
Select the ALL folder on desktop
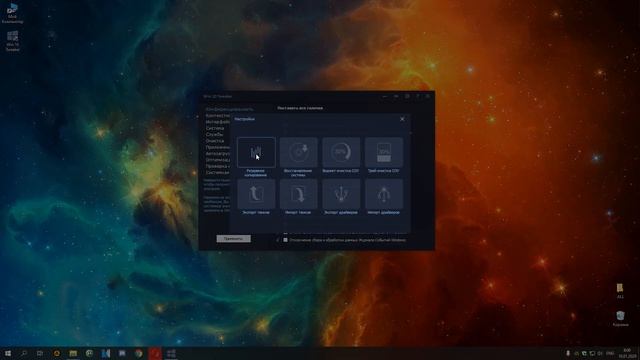click(x=620, y=291)
